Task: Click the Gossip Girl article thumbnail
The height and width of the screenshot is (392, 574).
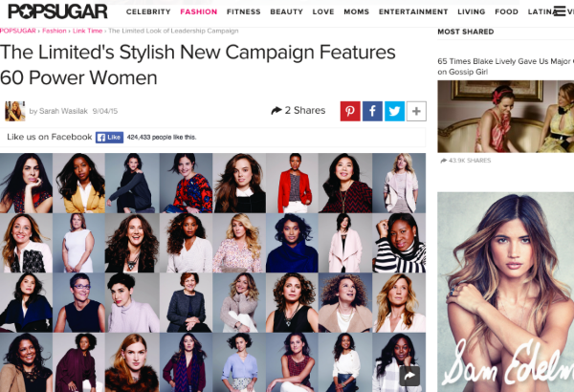Action: tap(505, 117)
